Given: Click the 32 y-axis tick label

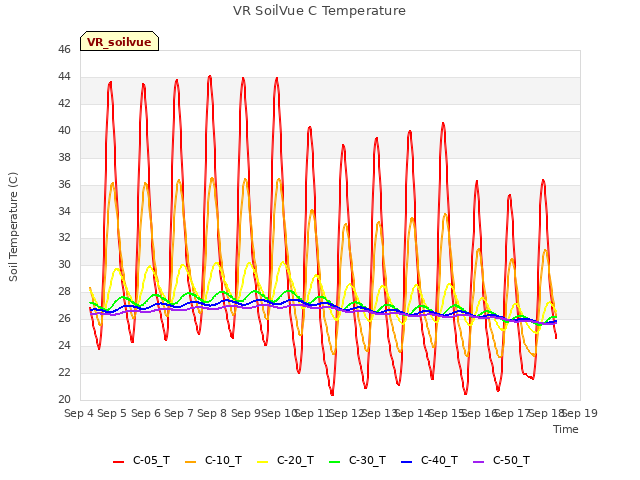Looking at the screenshot, I should [x=64, y=238].
